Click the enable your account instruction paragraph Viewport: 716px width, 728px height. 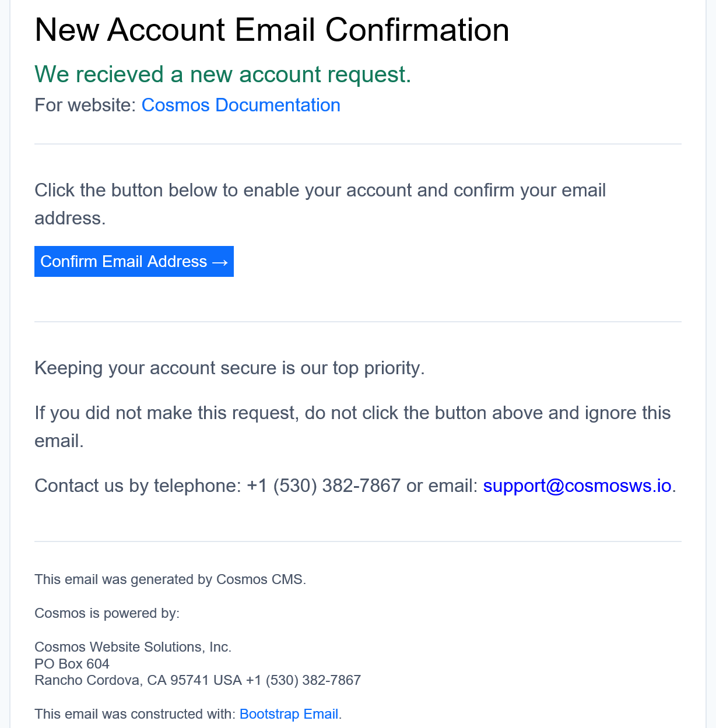point(320,204)
